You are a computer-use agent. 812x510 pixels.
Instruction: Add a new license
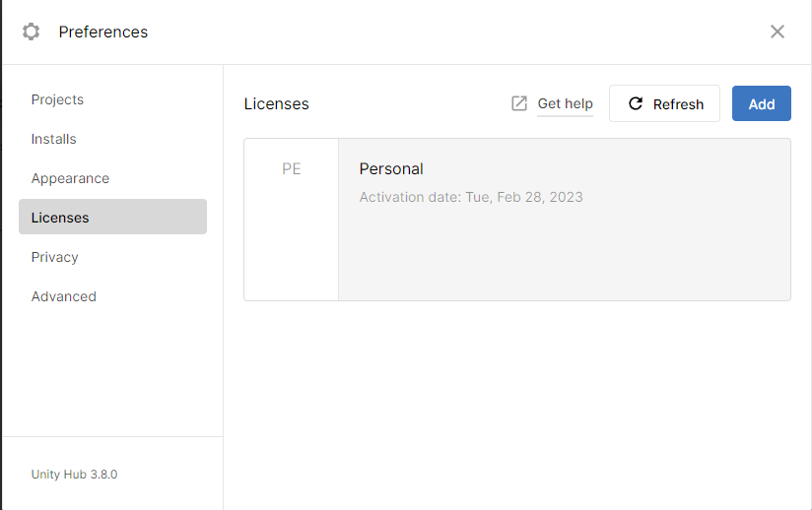[761, 103]
